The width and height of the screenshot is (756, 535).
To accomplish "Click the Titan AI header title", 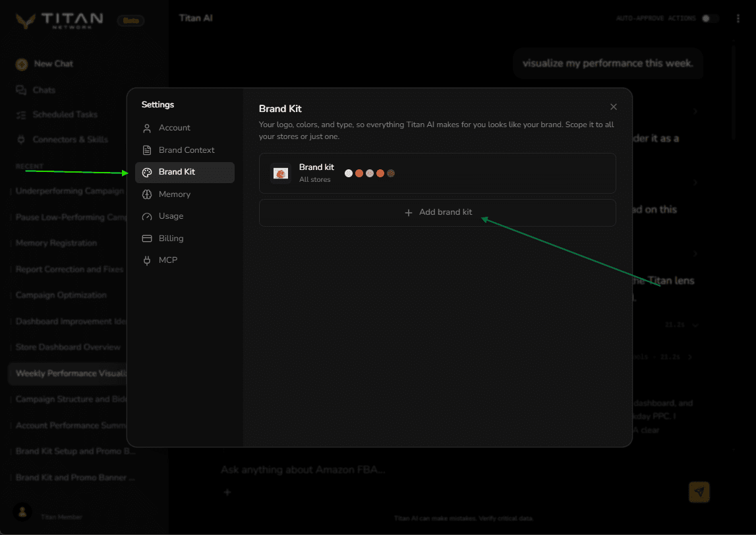I will click(x=196, y=18).
